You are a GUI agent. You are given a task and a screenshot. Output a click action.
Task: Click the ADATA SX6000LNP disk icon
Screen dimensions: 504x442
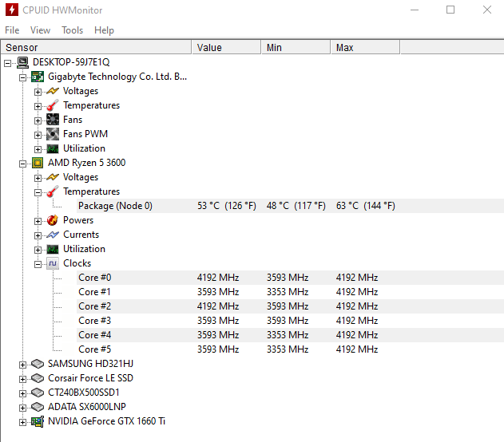click(x=38, y=407)
